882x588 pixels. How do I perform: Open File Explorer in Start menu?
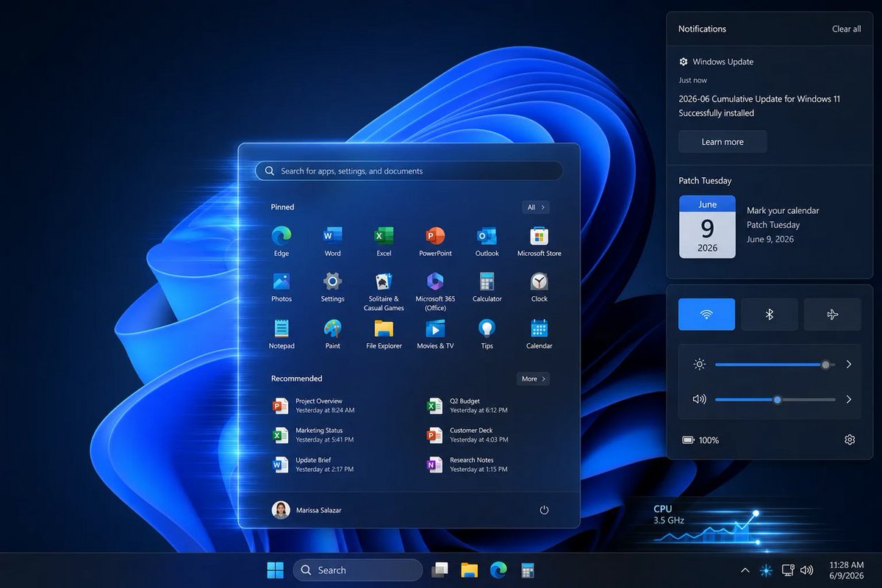pyautogui.click(x=384, y=334)
